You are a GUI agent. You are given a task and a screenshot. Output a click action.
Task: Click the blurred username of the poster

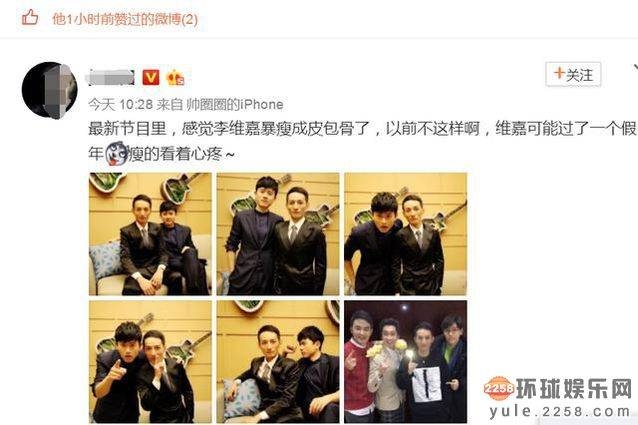tap(111, 78)
